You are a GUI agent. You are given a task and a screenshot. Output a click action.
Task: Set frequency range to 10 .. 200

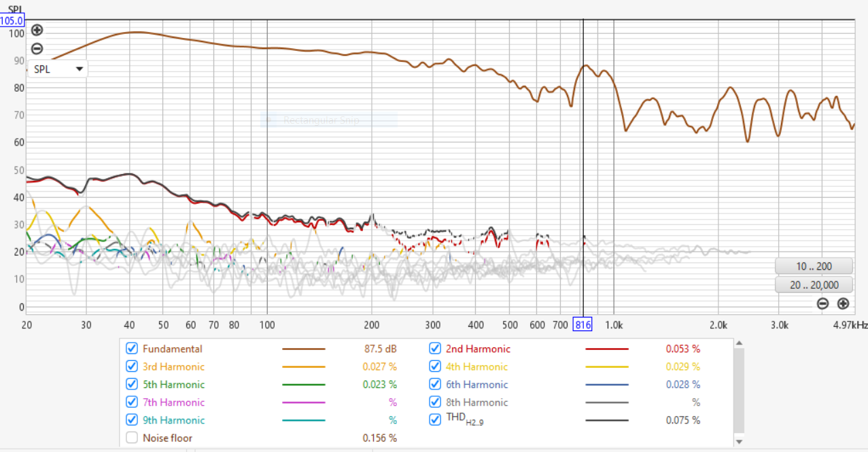pos(814,266)
